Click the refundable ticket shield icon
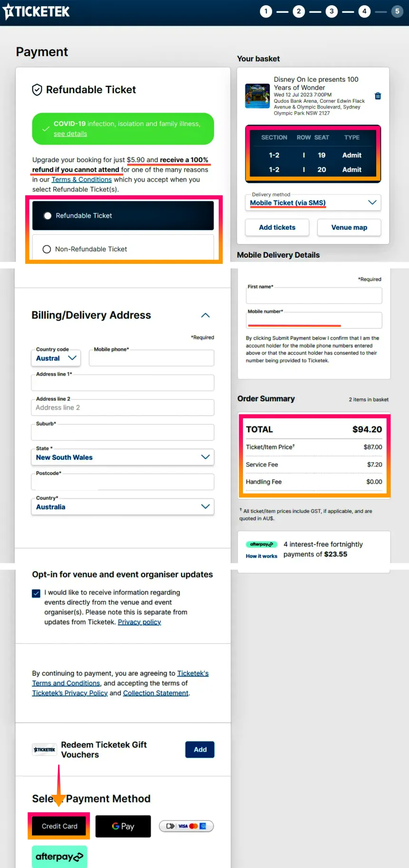This screenshot has height=868, width=409. 37,90
